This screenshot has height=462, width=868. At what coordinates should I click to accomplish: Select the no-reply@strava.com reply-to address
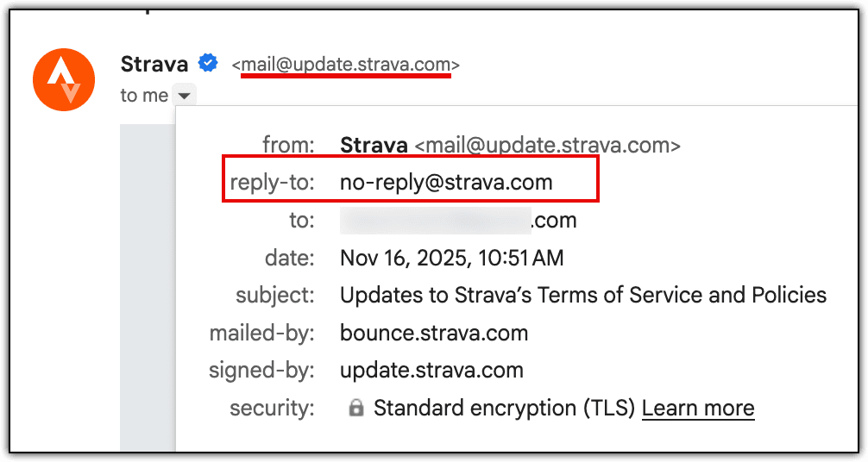[x=446, y=183]
